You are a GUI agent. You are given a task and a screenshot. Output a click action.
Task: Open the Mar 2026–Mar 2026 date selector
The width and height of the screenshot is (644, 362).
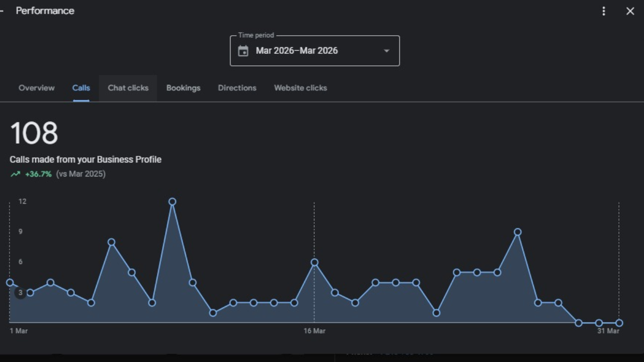point(297,51)
